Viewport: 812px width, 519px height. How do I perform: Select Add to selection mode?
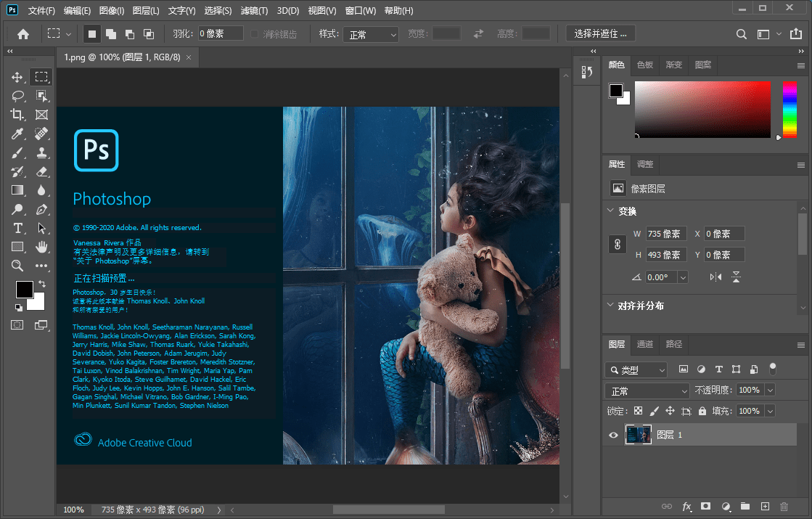tap(111, 34)
